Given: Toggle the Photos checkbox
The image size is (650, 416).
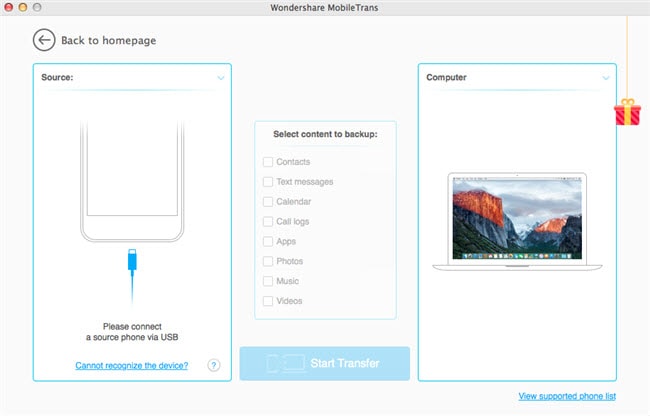Looking at the screenshot, I should tap(268, 261).
